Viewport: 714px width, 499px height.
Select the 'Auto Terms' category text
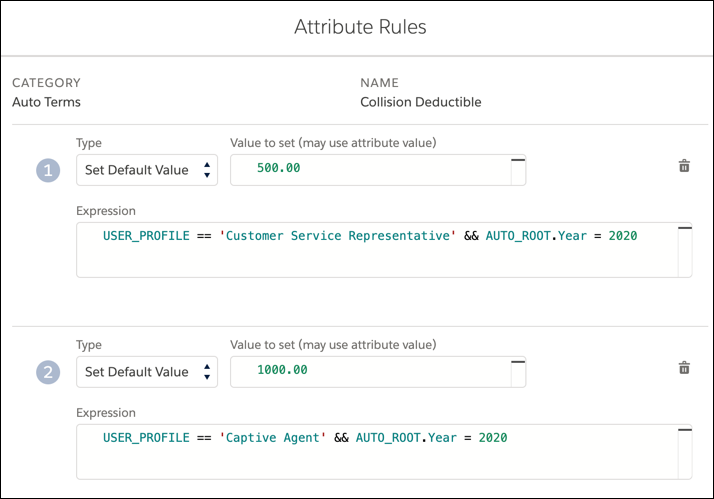pyautogui.click(x=46, y=102)
